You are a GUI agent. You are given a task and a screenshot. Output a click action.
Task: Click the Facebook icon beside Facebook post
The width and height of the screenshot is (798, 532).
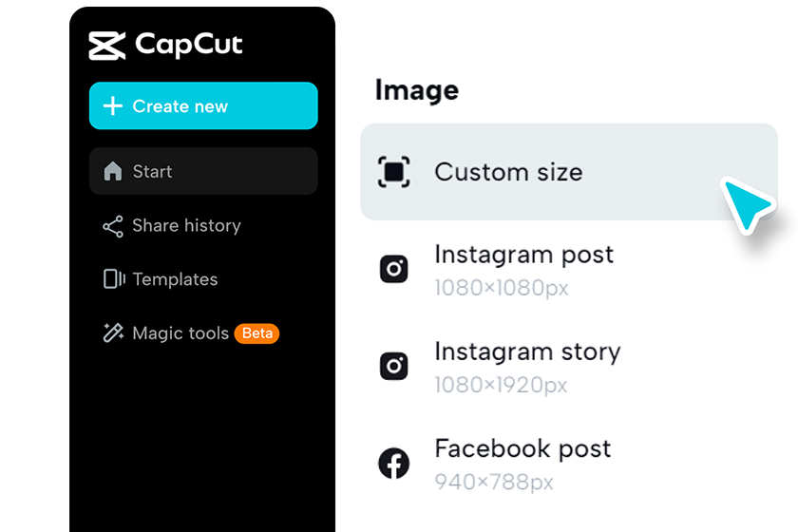394,464
